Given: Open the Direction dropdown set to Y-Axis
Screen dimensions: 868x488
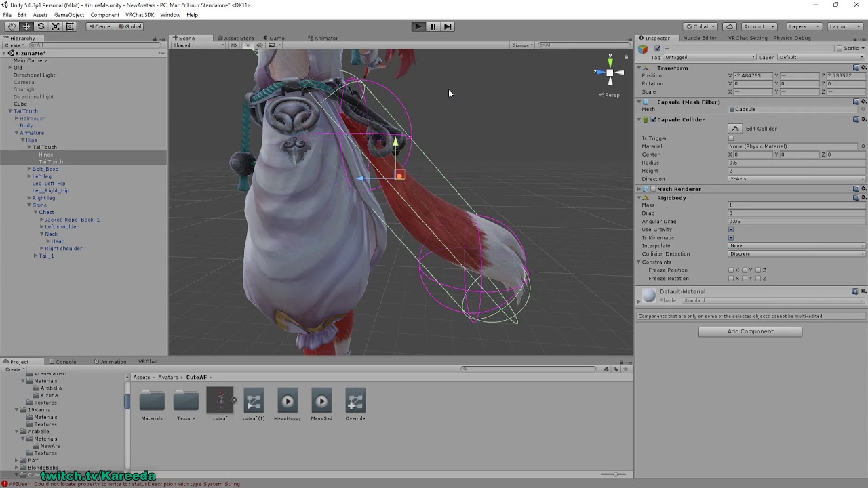Looking at the screenshot, I should tap(797, 179).
